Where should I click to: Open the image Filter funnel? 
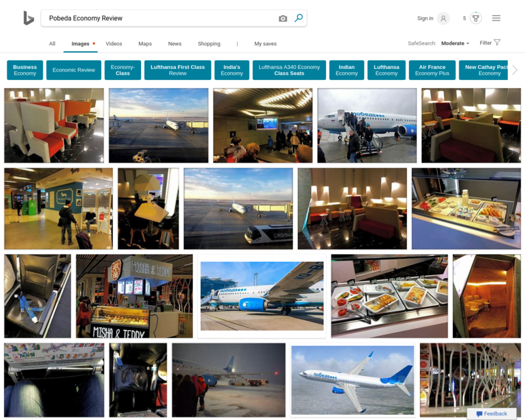[497, 43]
